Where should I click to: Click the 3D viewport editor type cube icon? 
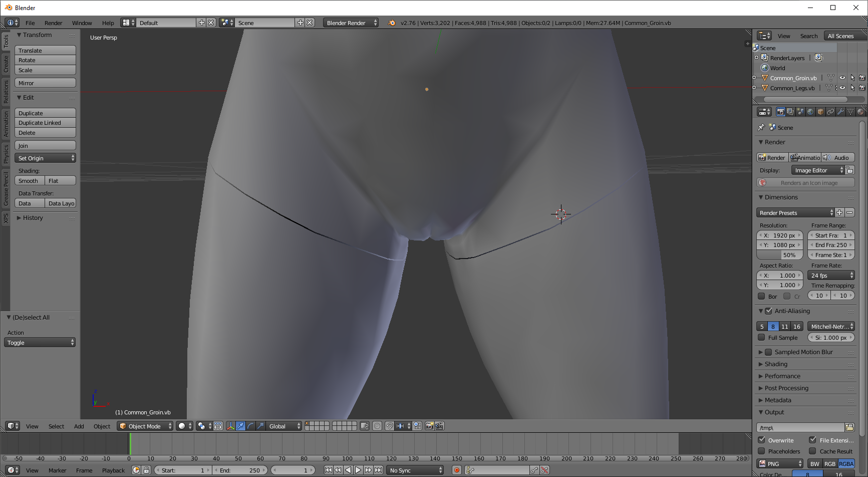coord(13,426)
